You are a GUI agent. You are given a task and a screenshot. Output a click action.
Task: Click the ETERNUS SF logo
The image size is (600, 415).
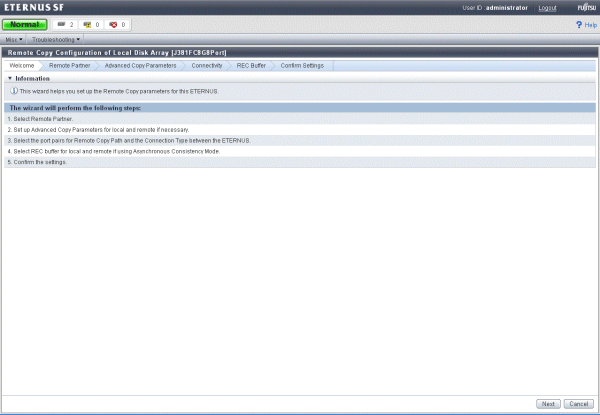click(34, 7)
